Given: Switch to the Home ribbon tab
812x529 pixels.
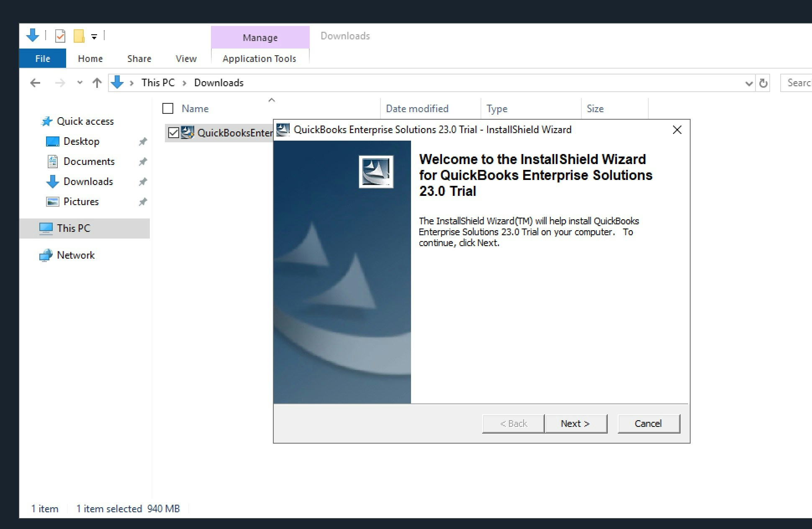Looking at the screenshot, I should [x=90, y=59].
